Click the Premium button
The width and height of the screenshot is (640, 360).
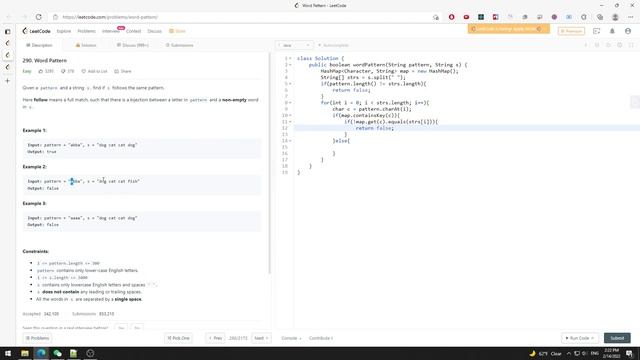[571, 31]
